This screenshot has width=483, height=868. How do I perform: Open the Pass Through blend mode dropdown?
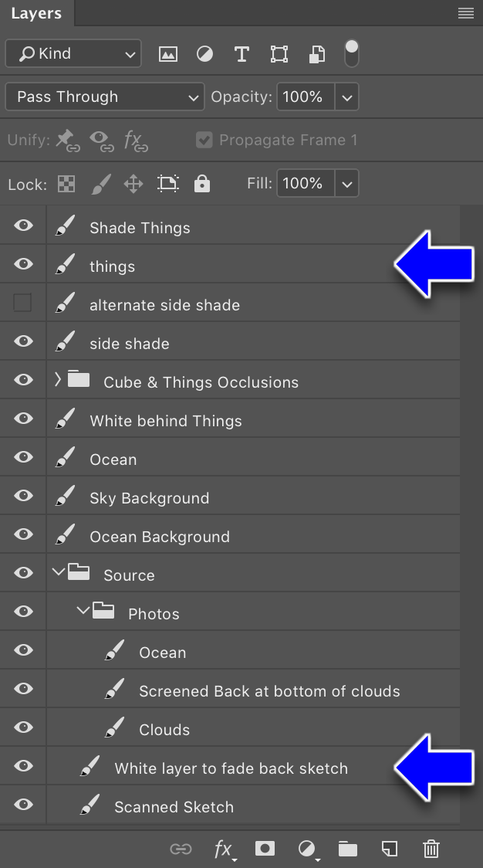click(x=105, y=97)
